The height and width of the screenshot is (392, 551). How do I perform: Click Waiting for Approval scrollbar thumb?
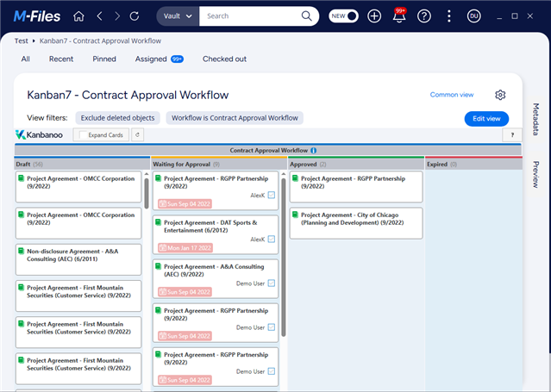coord(284,258)
